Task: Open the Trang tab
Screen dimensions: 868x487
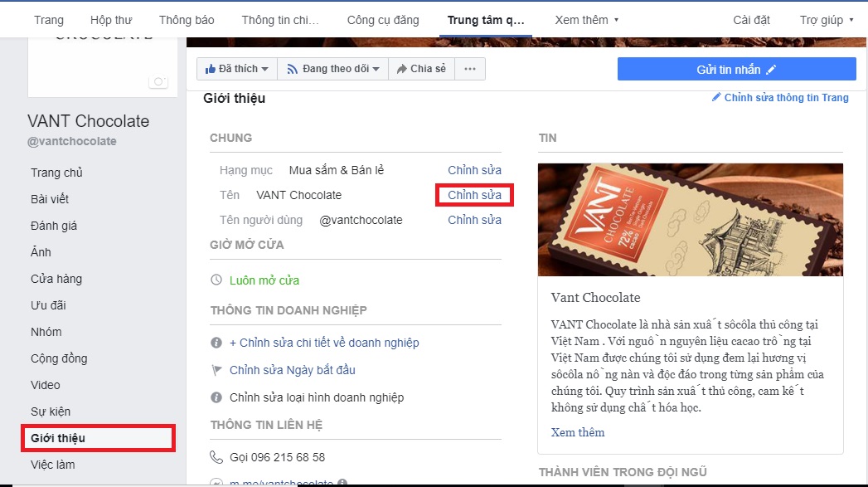Action: 49,20
